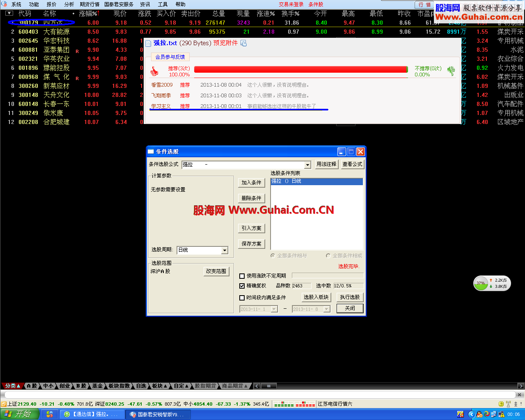Uncheck the 精确复权 checkbox

click(242, 286)
